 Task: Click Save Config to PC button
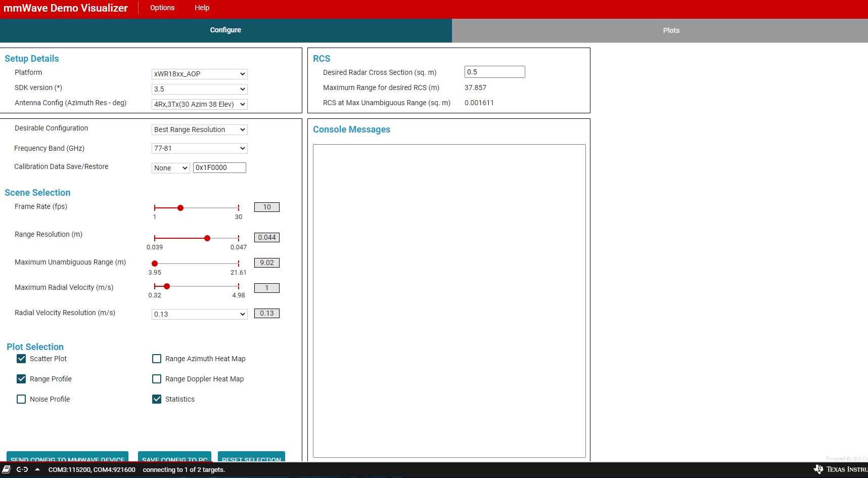coord(175,456)
